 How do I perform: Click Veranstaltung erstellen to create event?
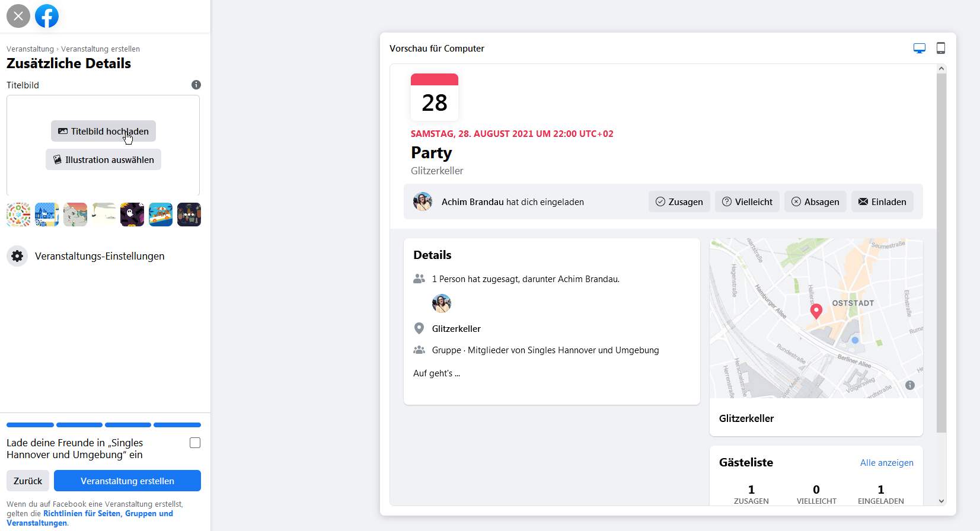point(127,481)
